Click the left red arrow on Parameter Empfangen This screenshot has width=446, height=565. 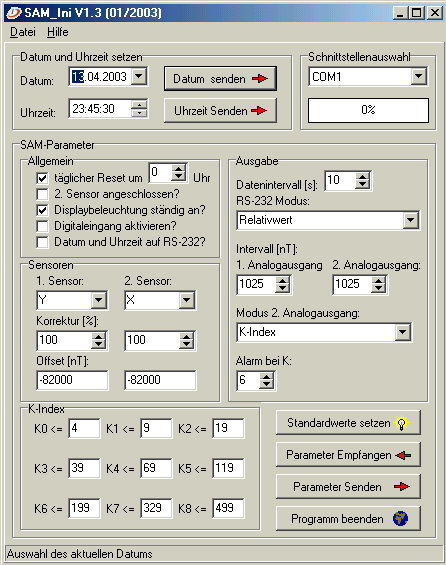(403, 455)
